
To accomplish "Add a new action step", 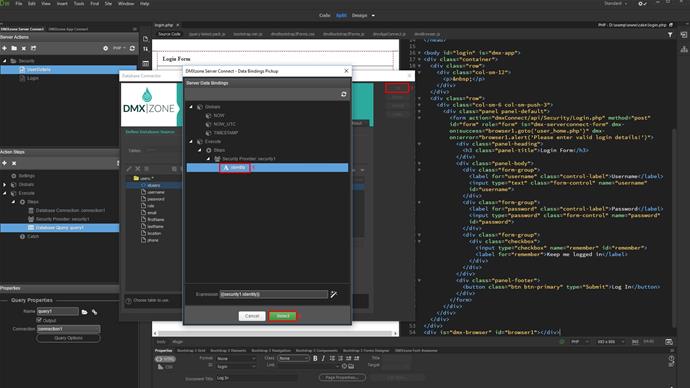I will [x=4, y=163].
